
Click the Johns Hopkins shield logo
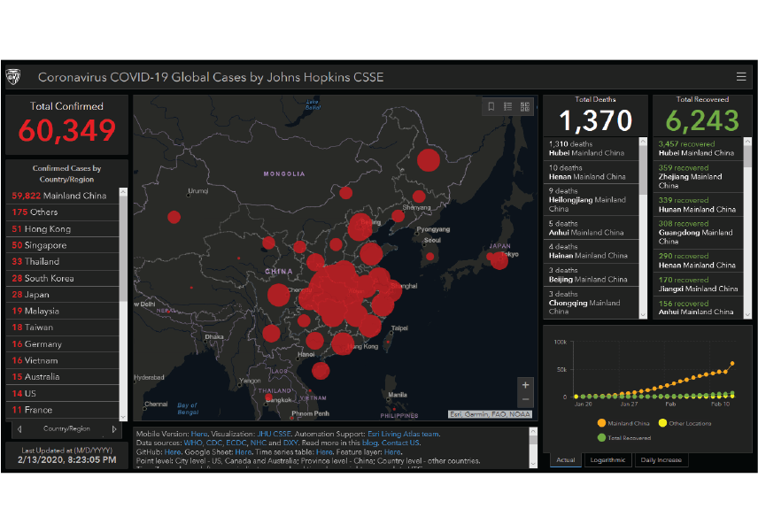tap(13, 76)
